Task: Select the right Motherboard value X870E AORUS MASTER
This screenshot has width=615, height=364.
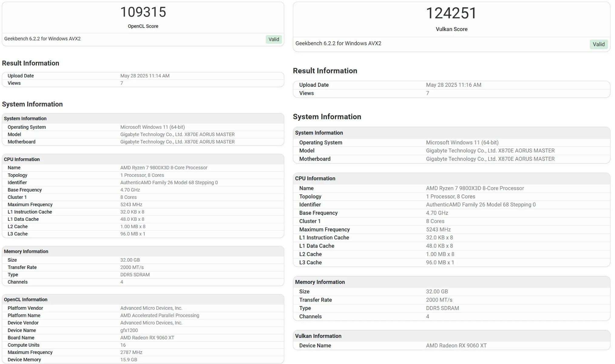Action: pos(490,159)
